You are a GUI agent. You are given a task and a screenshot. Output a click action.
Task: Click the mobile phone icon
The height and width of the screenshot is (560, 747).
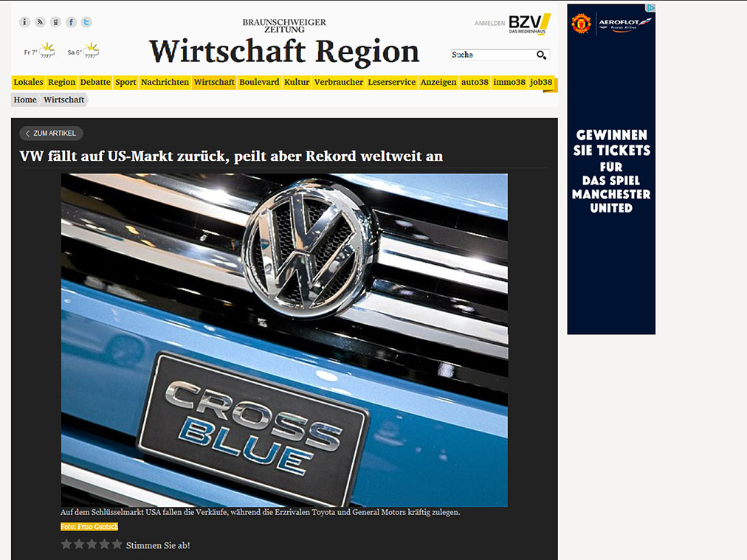pyautogui.click(x=56, y=22)
